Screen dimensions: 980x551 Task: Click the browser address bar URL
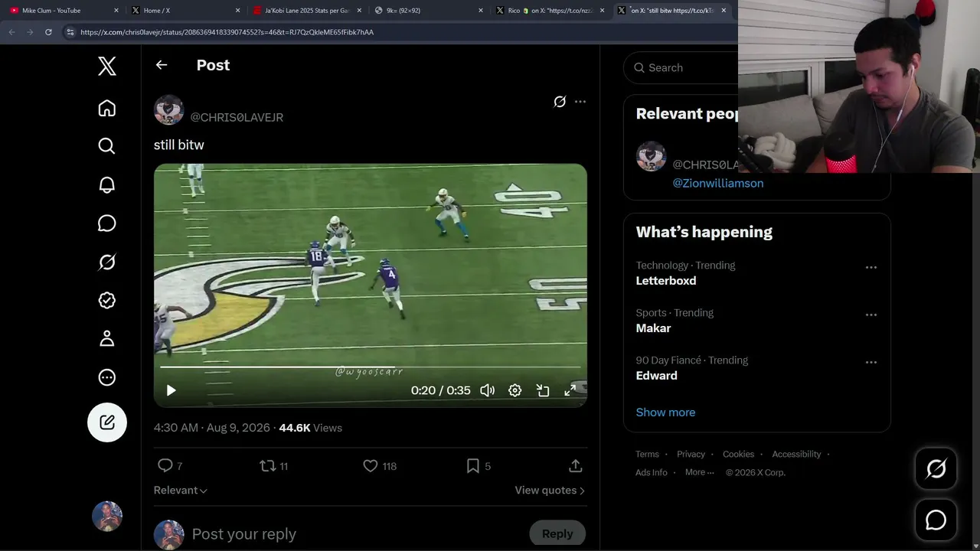(x=227, y=32)
